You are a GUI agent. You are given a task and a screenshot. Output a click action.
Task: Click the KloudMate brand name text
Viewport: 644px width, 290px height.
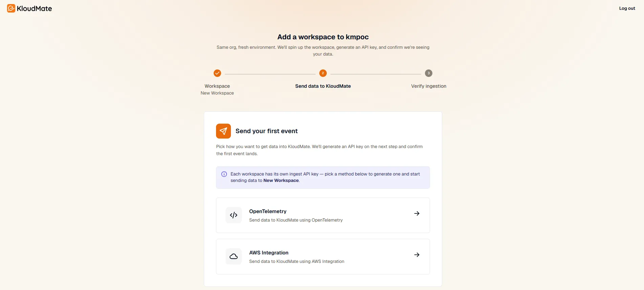tap(35, 8)
